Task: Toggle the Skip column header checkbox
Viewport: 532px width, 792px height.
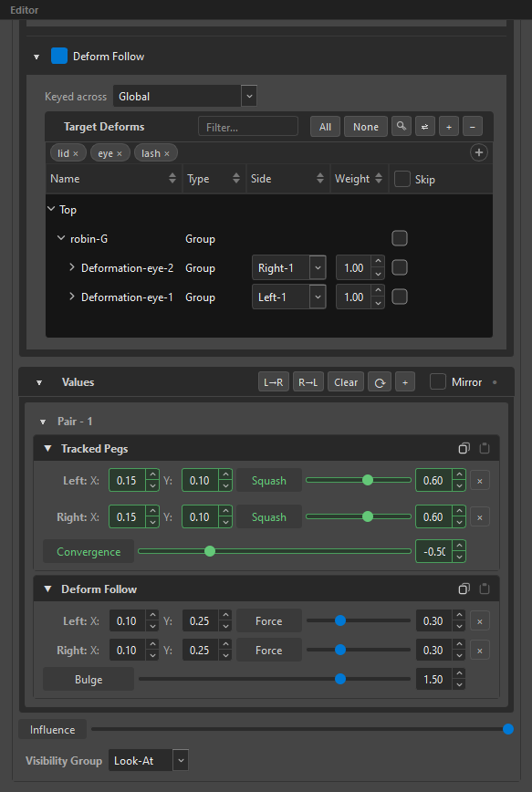Action: tap(402, 179)
